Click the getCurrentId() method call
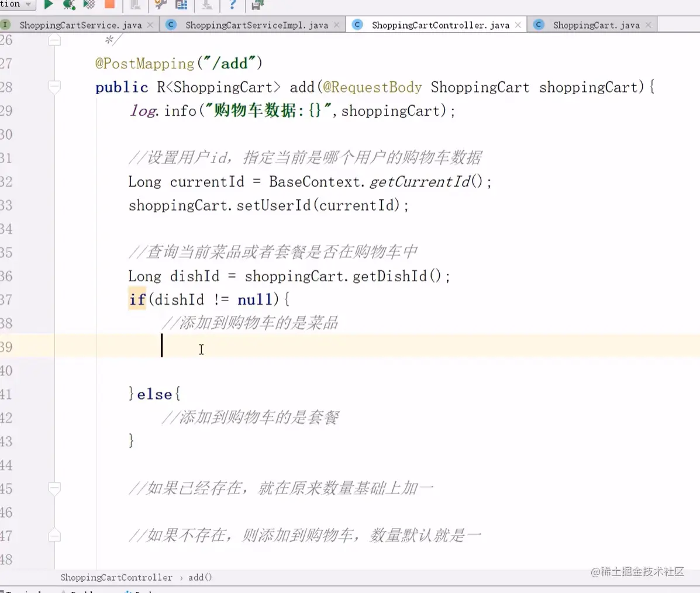 point(426,182)
